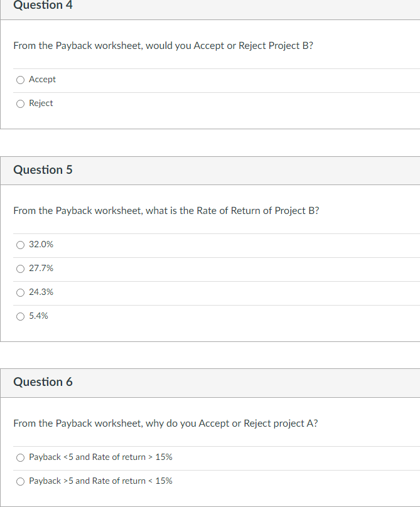Screen dimensions: 420x507
Task: Click the Question 4 header
Action: (43, 6)
